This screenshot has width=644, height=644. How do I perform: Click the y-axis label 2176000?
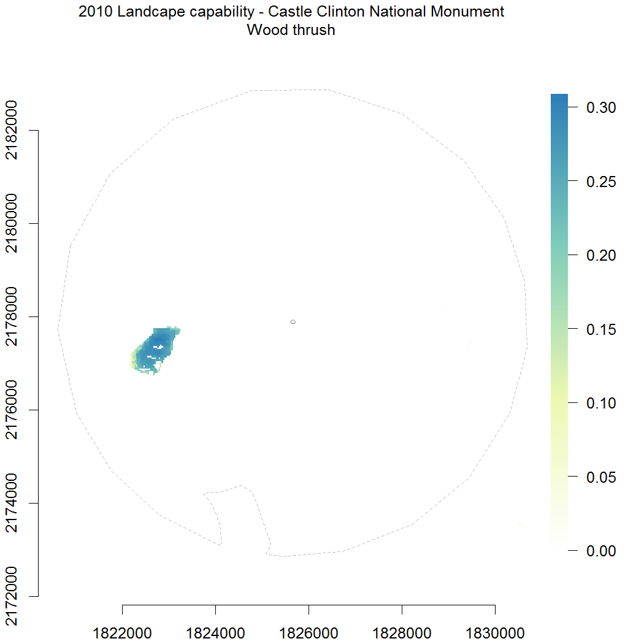(x=12, y=410)
